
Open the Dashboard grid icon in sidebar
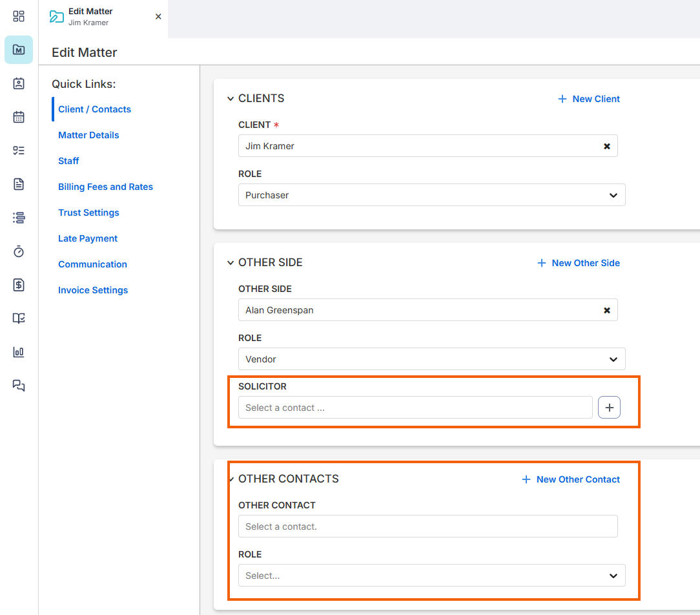(x=19, y=17)
